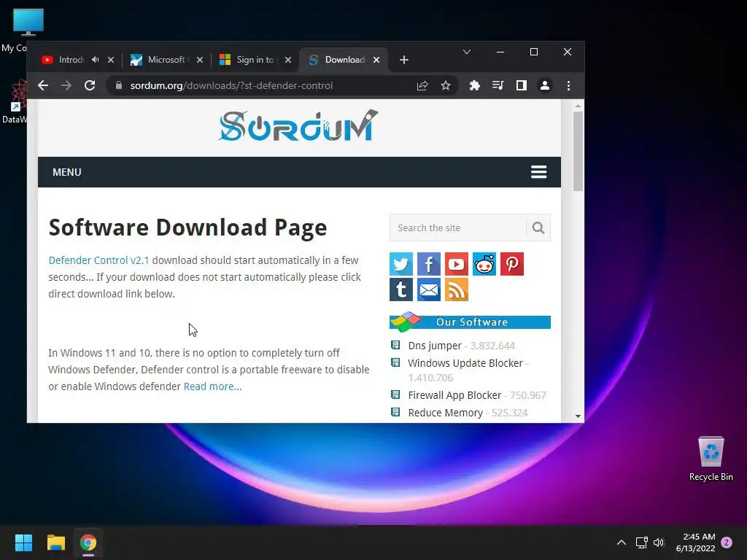Open the Dns jumper software link
Viewport: 747px width, 560px height.
tap(435, 345)
